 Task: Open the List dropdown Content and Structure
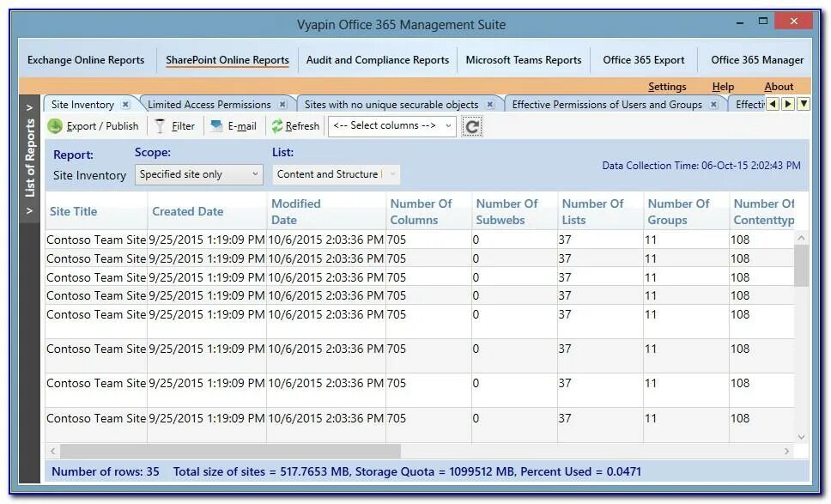336,174
